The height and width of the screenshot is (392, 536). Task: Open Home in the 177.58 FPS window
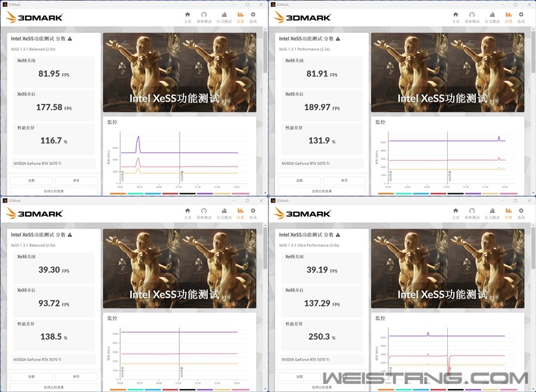pyautogui.click(x=188, y=17)
